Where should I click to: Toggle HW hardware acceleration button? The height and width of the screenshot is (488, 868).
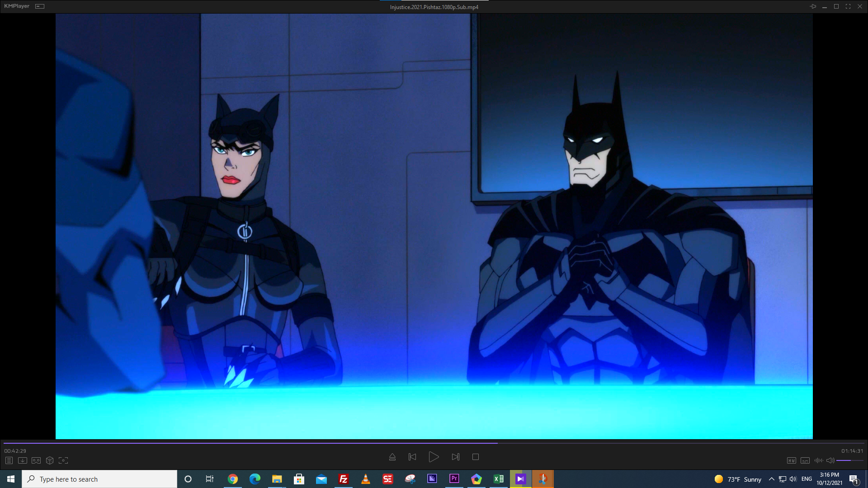791,460
